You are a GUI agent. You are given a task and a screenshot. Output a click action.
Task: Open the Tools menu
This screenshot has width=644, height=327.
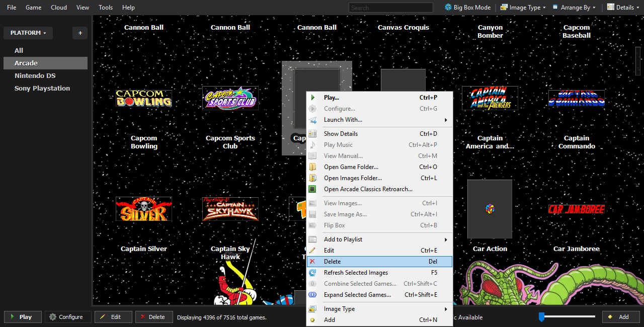106,8
